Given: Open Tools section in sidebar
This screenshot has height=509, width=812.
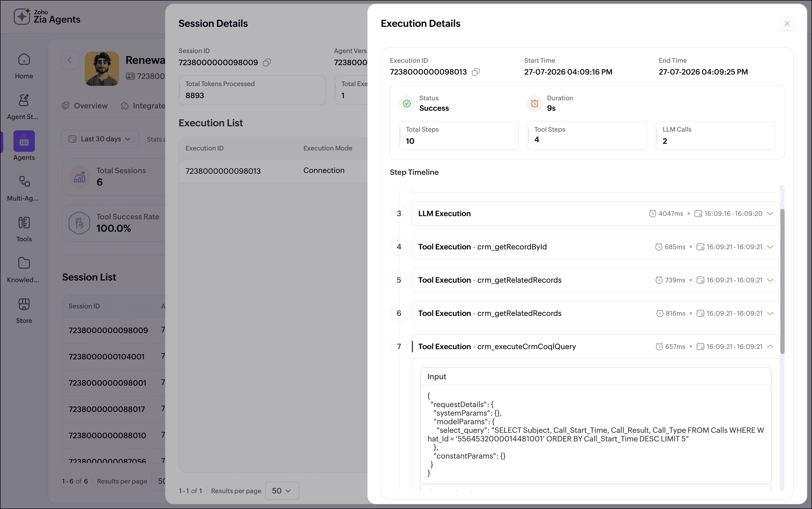Looking at the screenshot, I should 24,229.
